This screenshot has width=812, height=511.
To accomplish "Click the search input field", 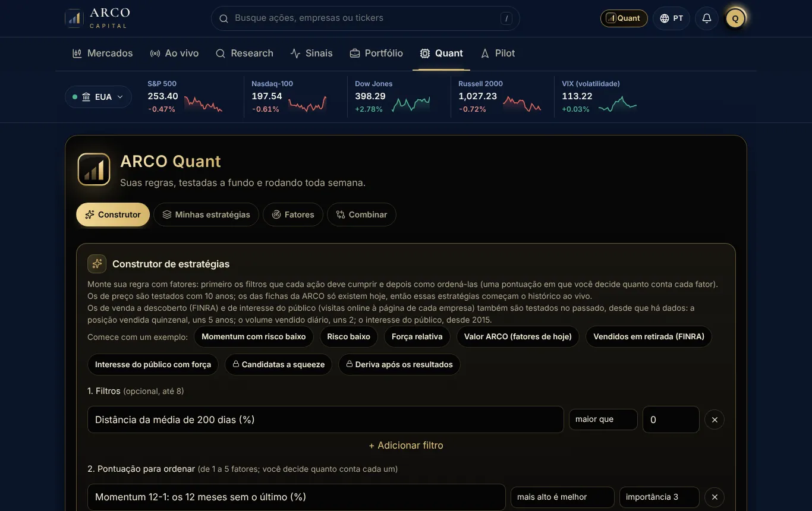I will point(366,18).
